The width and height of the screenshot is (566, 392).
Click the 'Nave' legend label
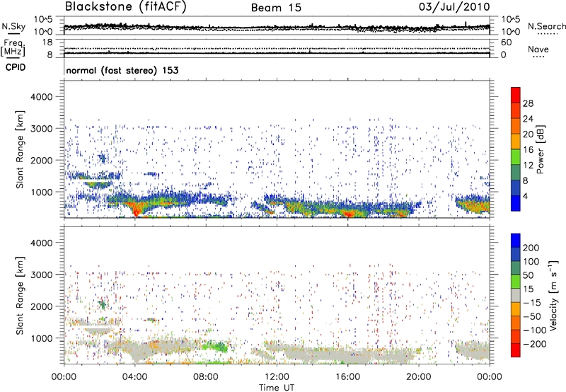[538, 50]
